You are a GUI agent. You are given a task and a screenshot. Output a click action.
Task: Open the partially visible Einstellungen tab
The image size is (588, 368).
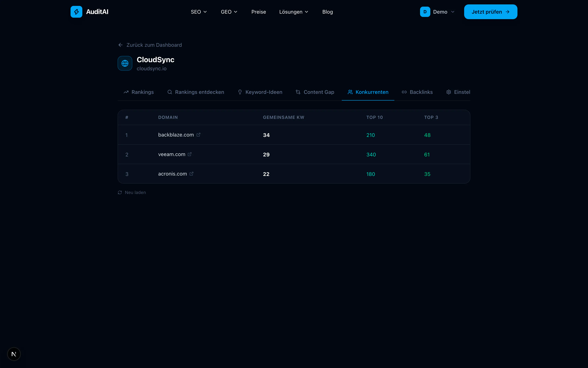pos(458,92)
